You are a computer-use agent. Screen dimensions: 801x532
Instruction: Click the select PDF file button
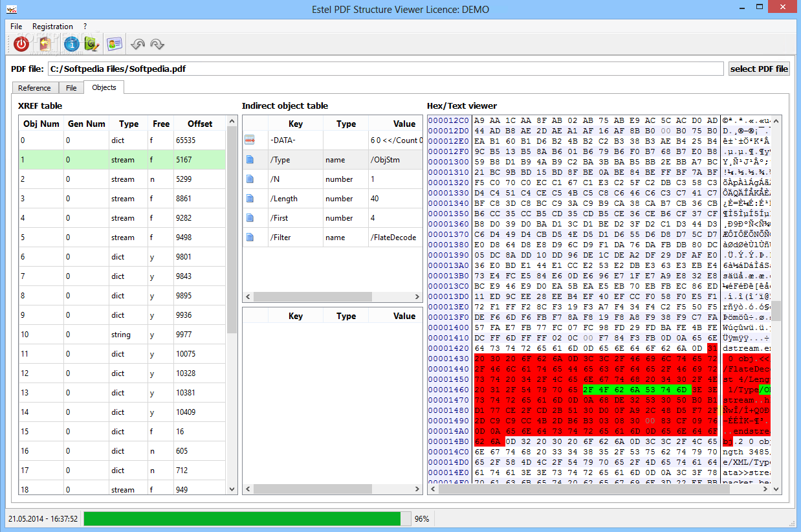tap(759, 69)
